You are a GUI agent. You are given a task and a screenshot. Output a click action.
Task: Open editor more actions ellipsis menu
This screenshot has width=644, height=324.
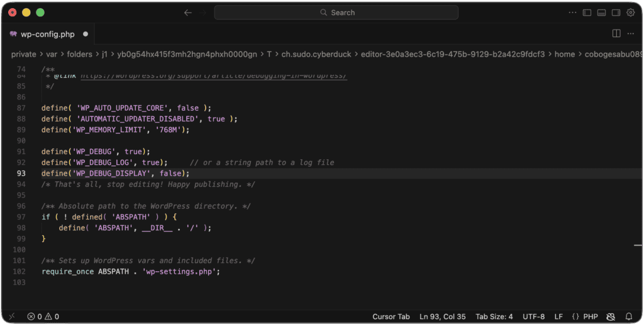coord(631,34)
